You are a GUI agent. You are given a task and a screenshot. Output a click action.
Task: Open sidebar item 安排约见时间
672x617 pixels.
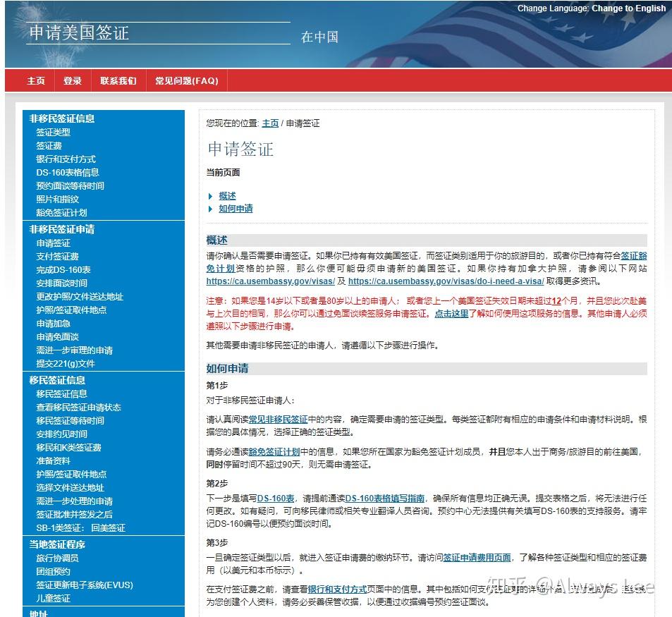[62, 434]
